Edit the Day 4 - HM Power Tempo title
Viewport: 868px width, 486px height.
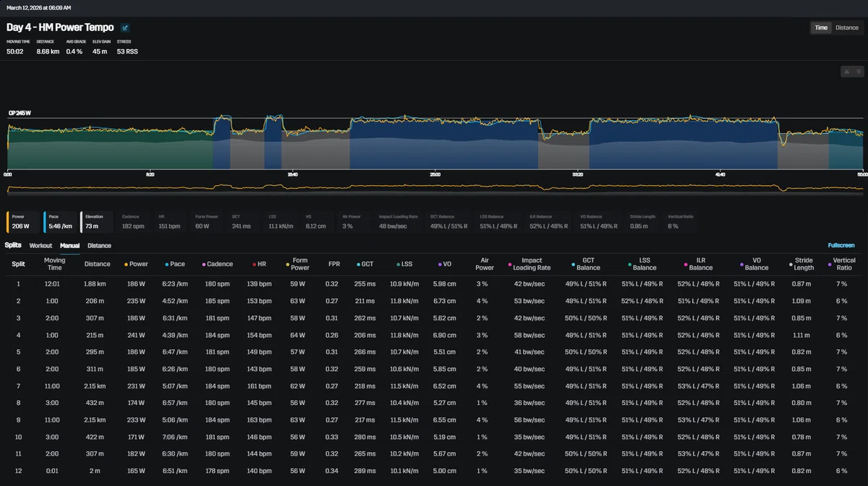125,27
